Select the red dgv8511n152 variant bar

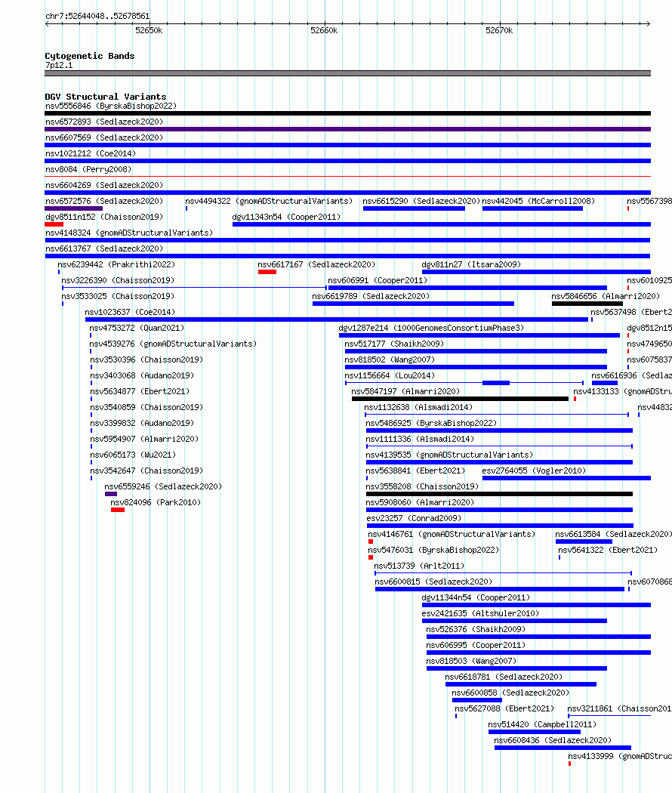[54, 224]
